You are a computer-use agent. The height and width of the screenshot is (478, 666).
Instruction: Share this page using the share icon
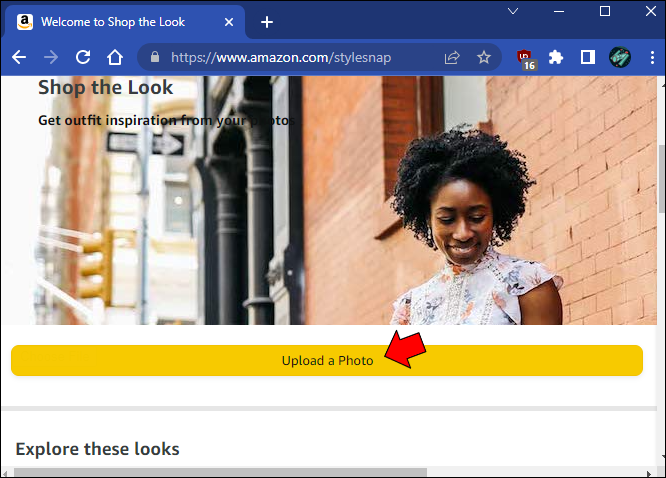point(452,57)
